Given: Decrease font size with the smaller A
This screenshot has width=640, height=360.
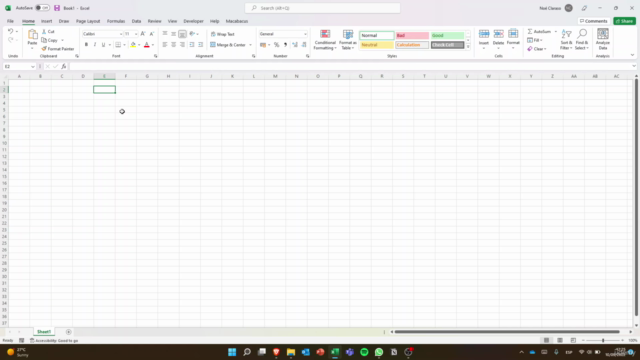Looking at the screenshot, I should 151,34.
